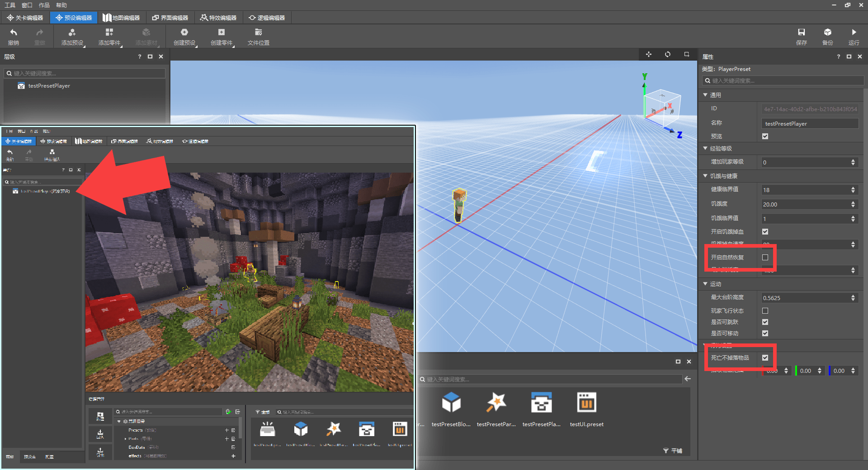Select testPresetPlayer in the 层级 tree
The width and height of the screenshot is (868, 470).
point(49,86)
